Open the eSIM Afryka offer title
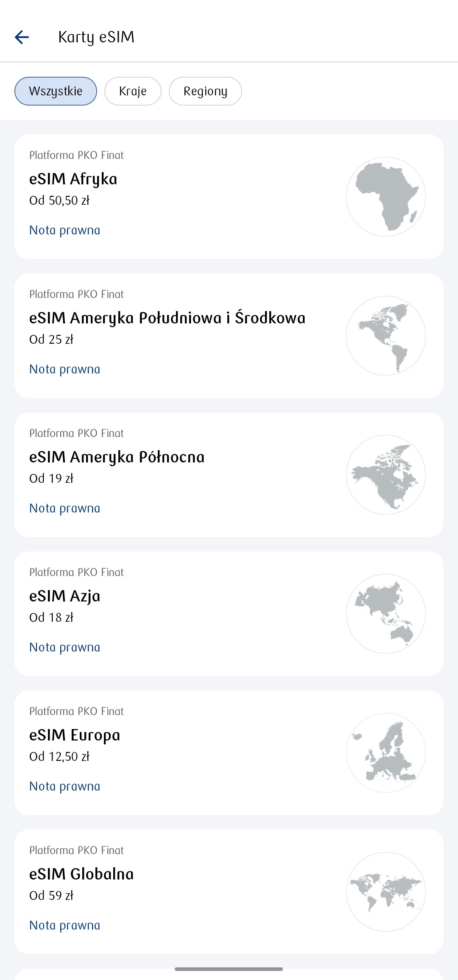This screenshot has height=980, width=458. 73,179
